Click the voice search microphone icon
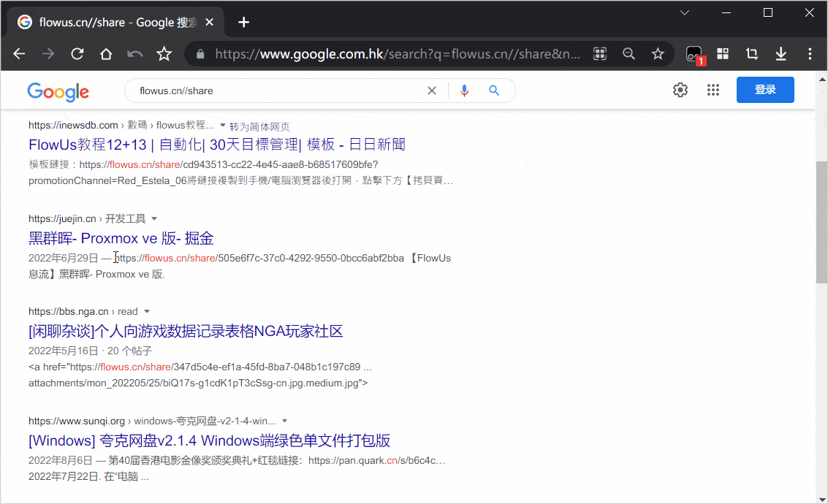Viewport: 828px width, 504px height. pyautogui.click(x=464, y=91)
